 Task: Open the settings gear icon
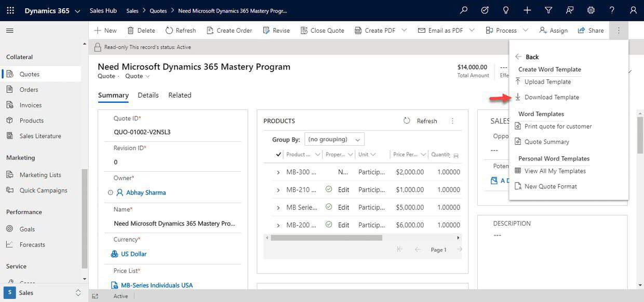(x=591, y=10)
